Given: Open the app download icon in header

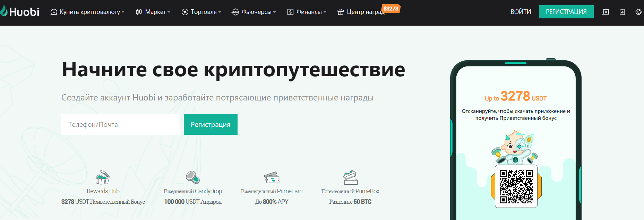Looking at the screenshot, I should [622, 12].
